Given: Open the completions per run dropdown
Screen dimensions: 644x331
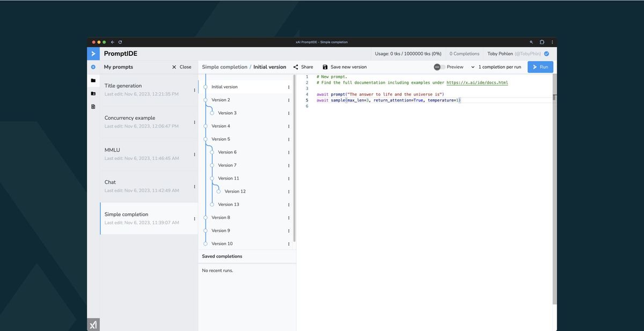Looking at the screenshot, I should point(496,67).
